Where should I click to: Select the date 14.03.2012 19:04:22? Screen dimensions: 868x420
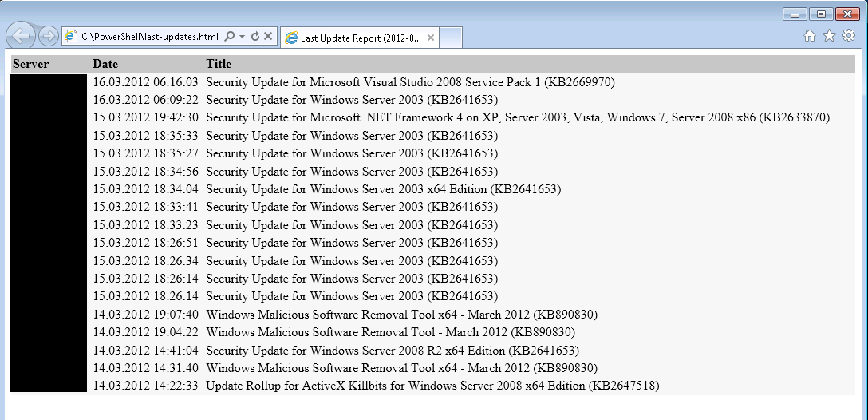coord(145,332)
